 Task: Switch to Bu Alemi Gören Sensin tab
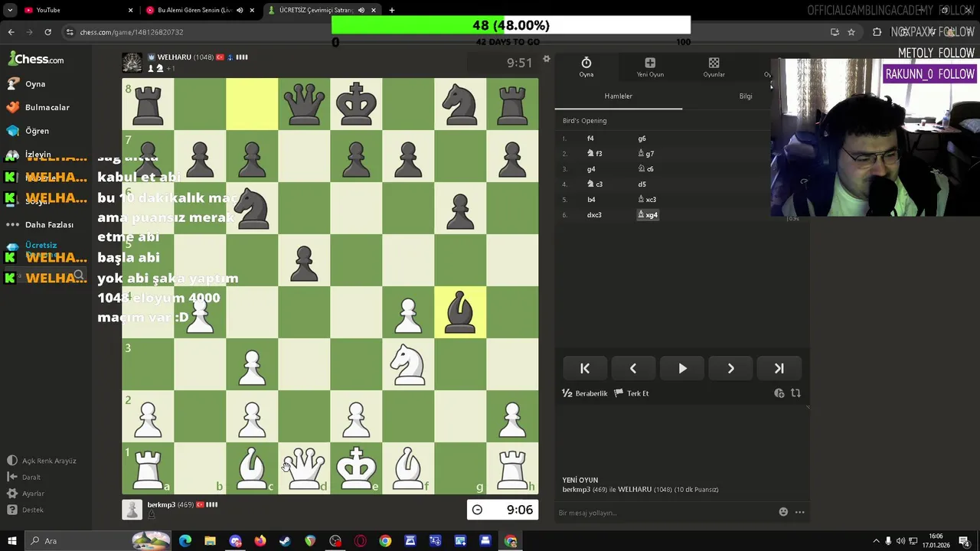coord(199,10)
